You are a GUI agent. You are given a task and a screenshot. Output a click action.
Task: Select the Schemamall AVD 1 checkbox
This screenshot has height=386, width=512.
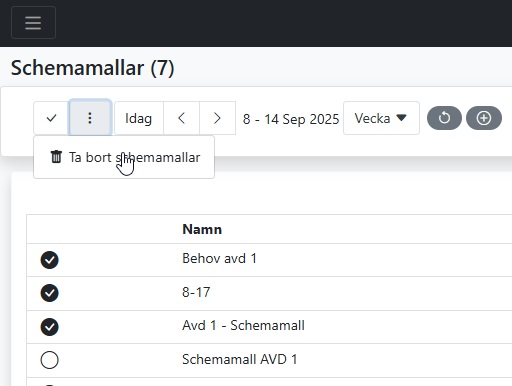(x=49, y=360)
